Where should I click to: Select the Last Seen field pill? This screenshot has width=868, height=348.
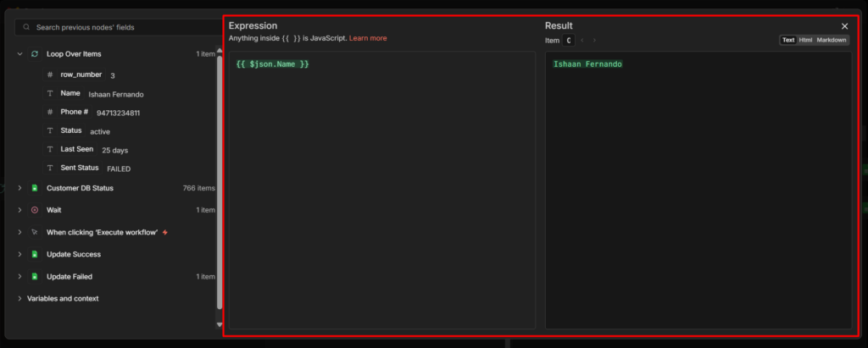click(70, 149)
